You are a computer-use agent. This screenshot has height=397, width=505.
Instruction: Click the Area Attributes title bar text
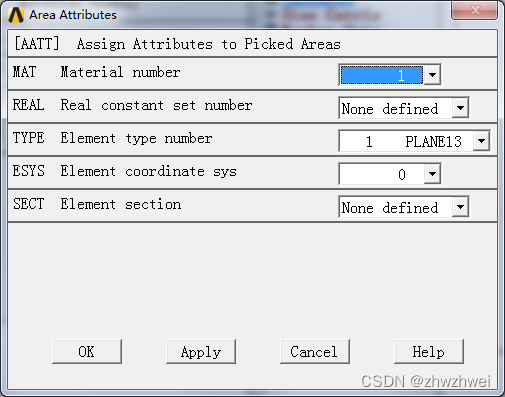tap(73, 15)
